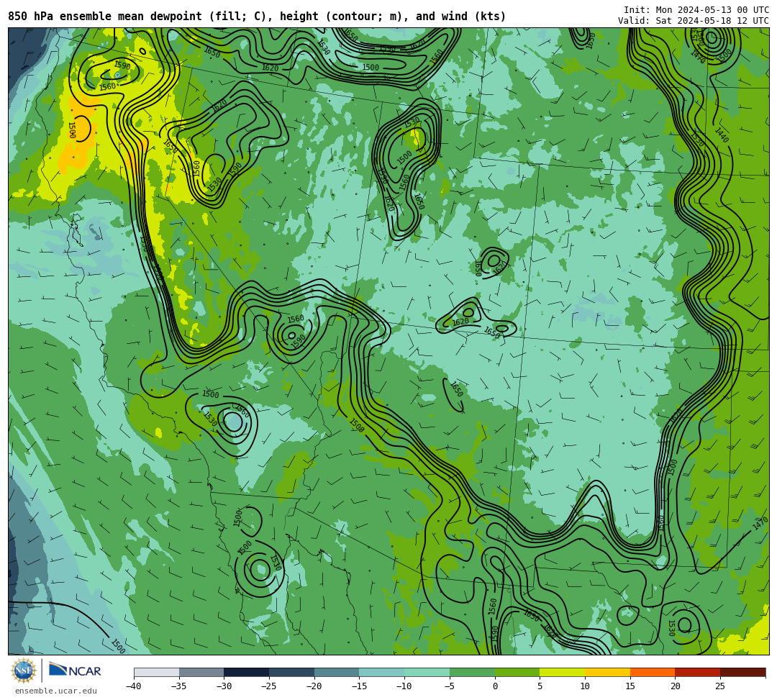Click the -10 colorbar tick label
The height and width of the screenshot is (700, 777).
click(x=404, y=686)
